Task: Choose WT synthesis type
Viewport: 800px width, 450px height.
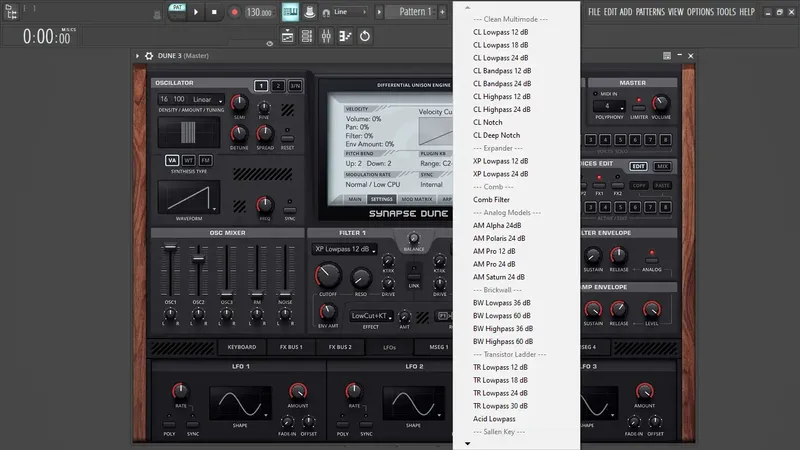Action: click(189, 160)
